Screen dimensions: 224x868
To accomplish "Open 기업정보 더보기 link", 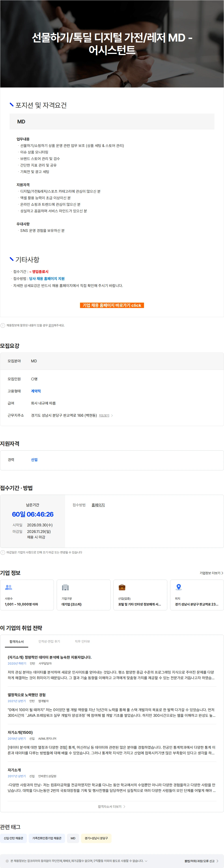I will coord(211,573).
